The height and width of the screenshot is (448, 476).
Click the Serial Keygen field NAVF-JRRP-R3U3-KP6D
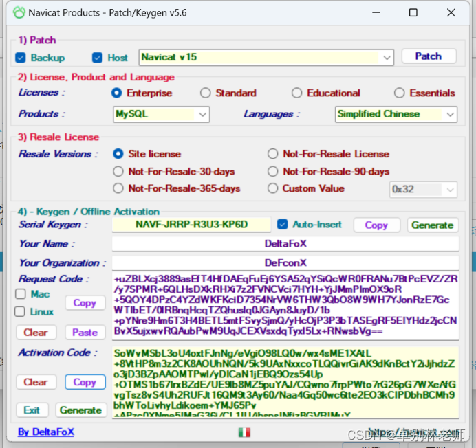191,225
